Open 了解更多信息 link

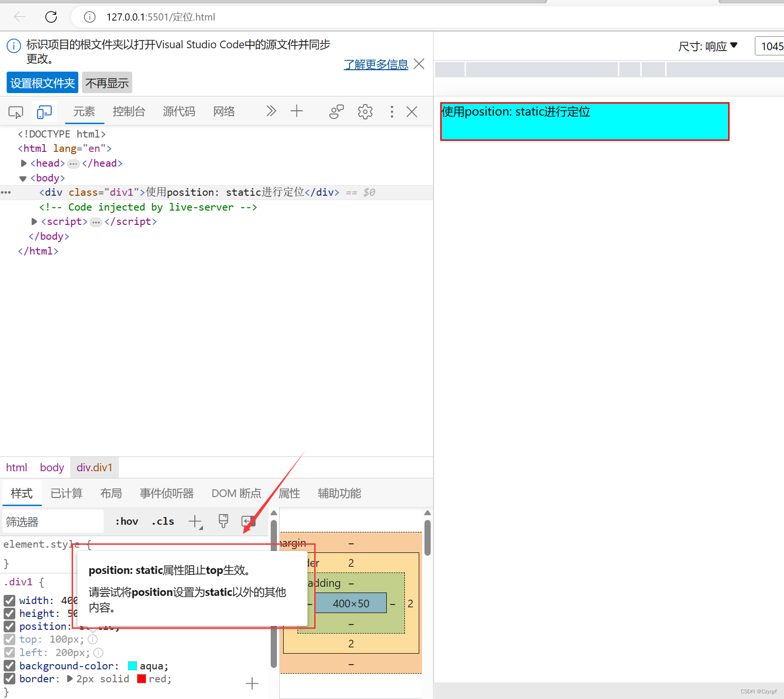point(376,64)
